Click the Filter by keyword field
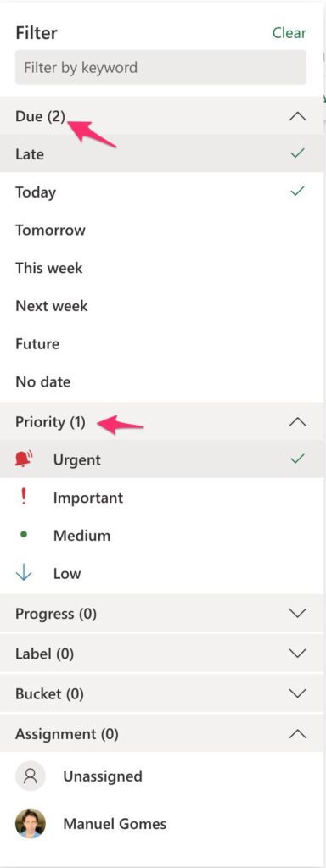 [160, 68]
